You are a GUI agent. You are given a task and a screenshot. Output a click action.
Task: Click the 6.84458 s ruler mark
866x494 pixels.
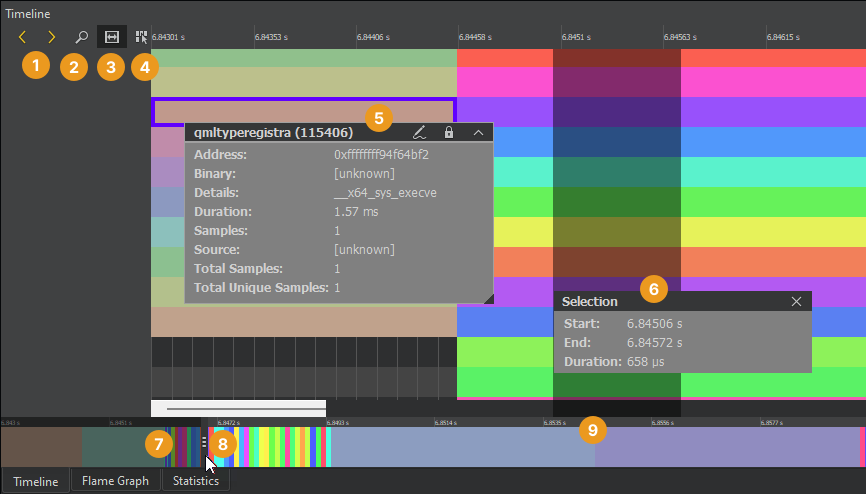pos(474,37)
